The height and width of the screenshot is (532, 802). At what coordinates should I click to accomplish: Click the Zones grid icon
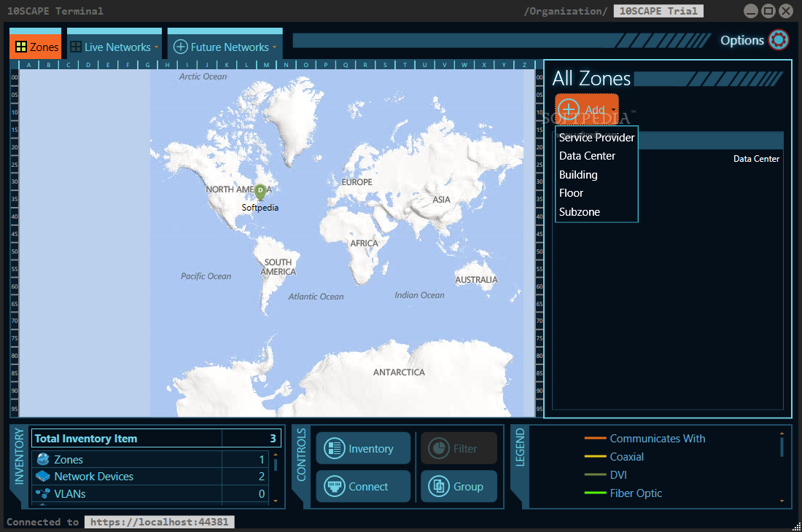coord(21,47)
